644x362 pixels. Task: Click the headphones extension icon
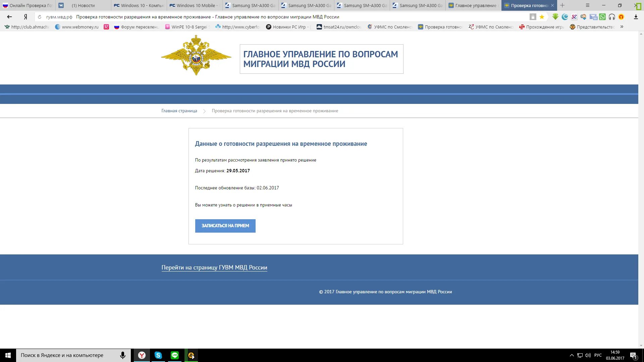[612, 17]
